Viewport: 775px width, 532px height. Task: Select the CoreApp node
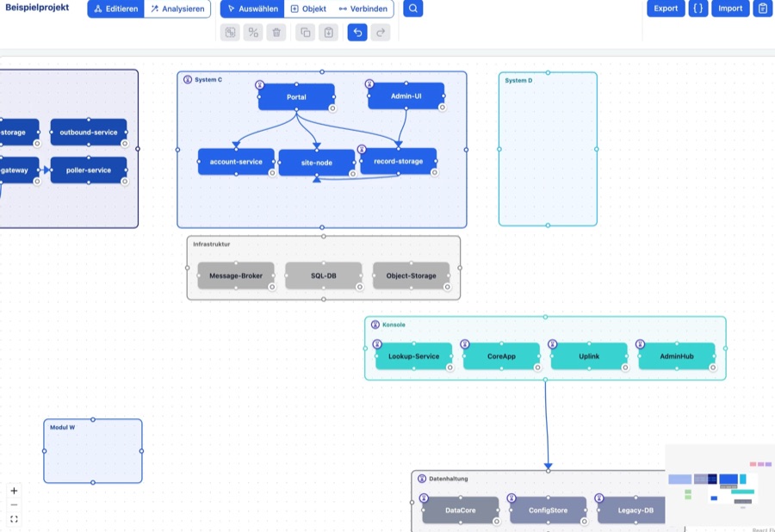[502, 356]
